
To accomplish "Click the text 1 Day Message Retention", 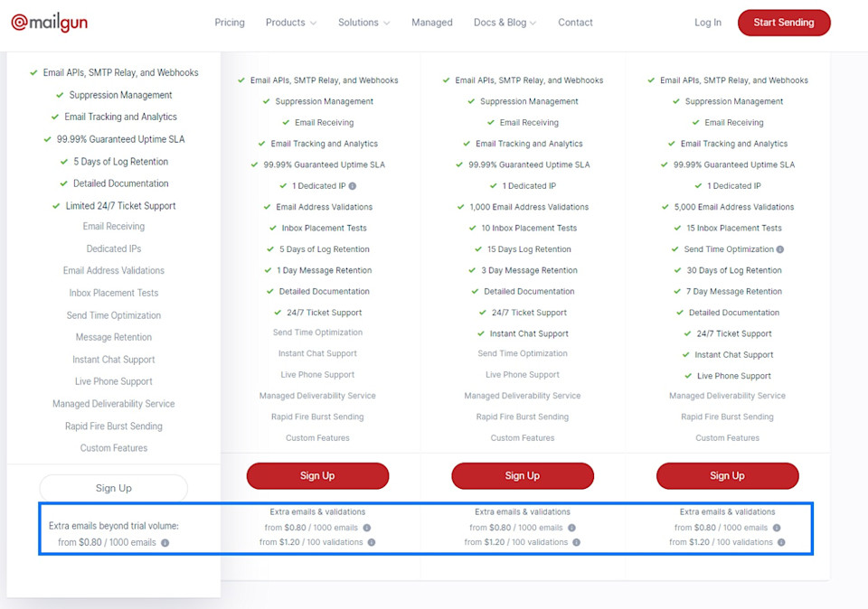I will (325, 270).
